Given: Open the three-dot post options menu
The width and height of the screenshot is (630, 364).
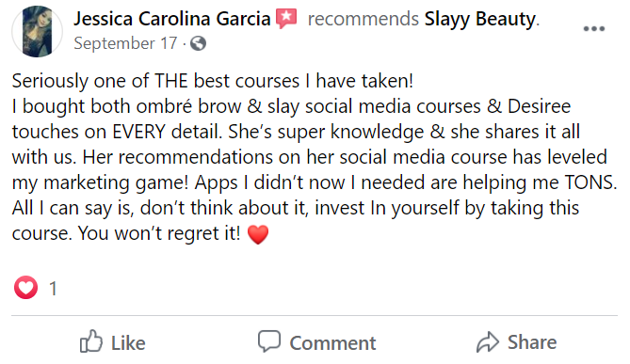Looking at the screenshot, I should pyautogui.click(x=594, y=28).
